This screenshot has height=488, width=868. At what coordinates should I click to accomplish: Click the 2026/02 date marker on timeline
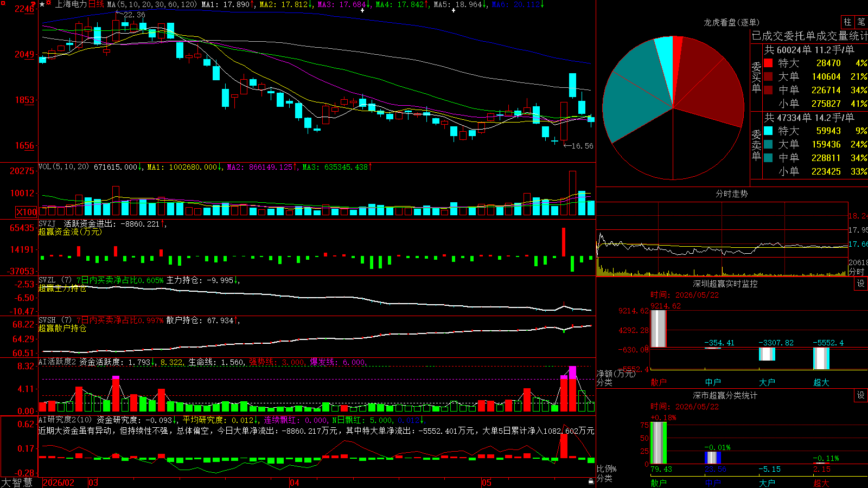(x=59, y=483)
